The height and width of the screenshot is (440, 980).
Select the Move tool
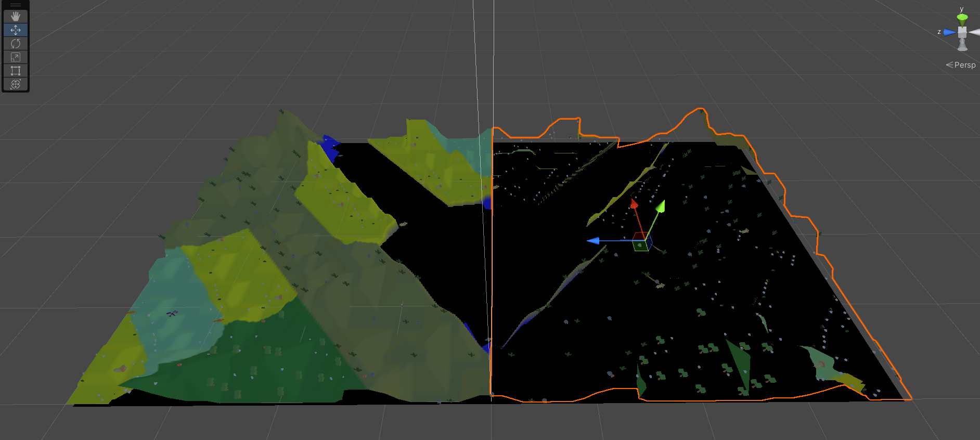coord(16,30)
